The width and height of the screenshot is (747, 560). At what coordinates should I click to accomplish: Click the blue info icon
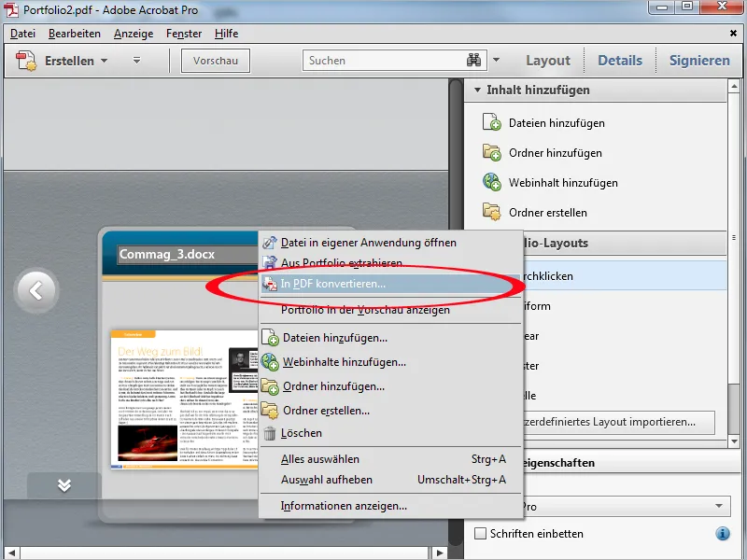point(722,533)
